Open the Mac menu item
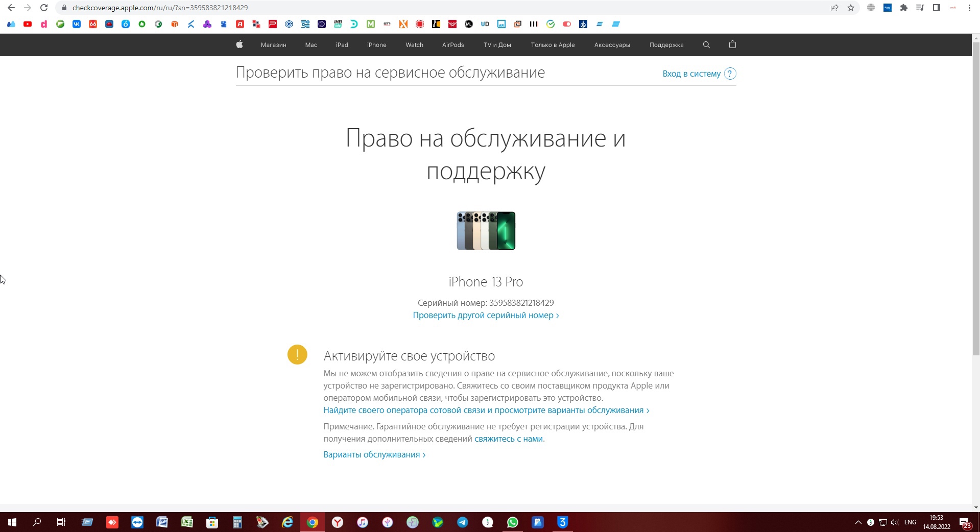This screenshot has width=980, height=532. [311, 45]
